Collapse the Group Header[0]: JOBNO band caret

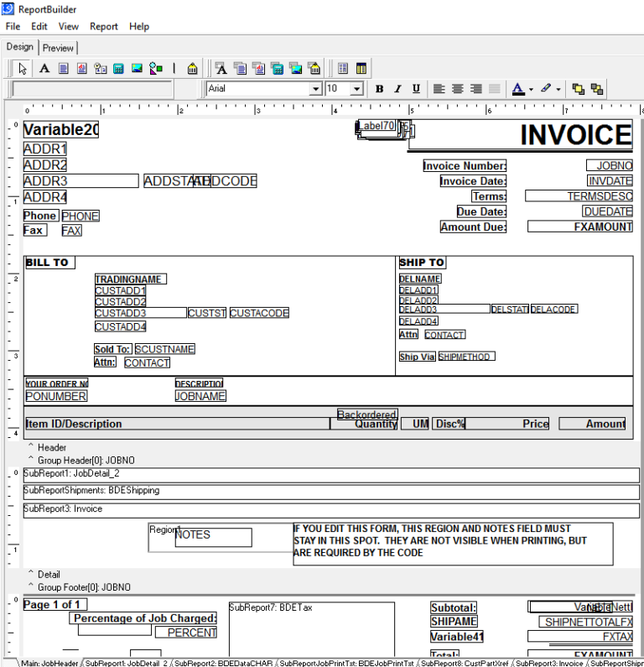pos(30,458)
